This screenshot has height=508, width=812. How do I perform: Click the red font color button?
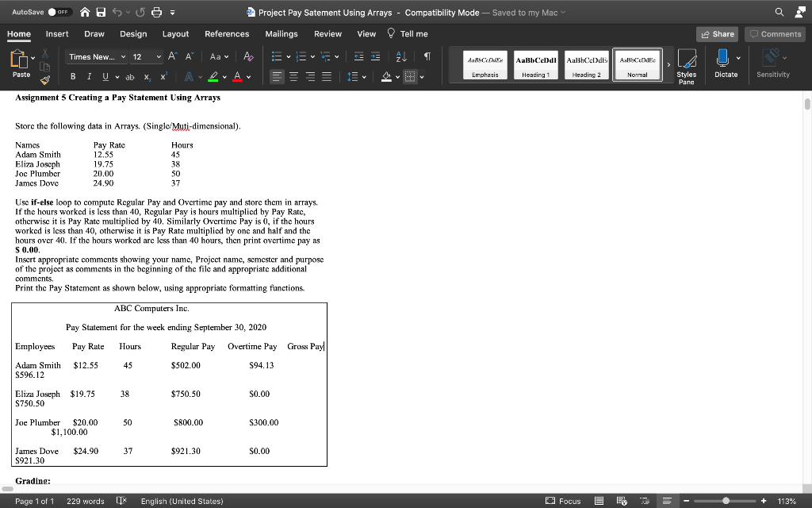237,77
